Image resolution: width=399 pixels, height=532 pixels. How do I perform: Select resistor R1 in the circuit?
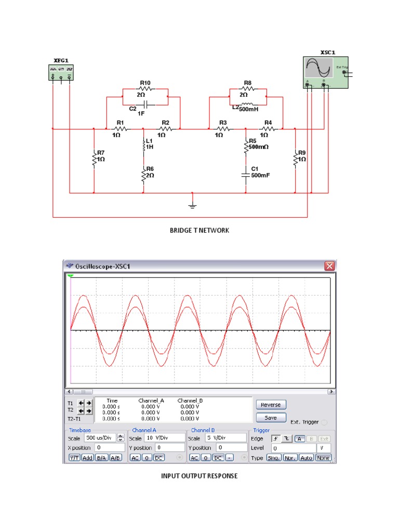pyautogui.click(x=120, y=129)
